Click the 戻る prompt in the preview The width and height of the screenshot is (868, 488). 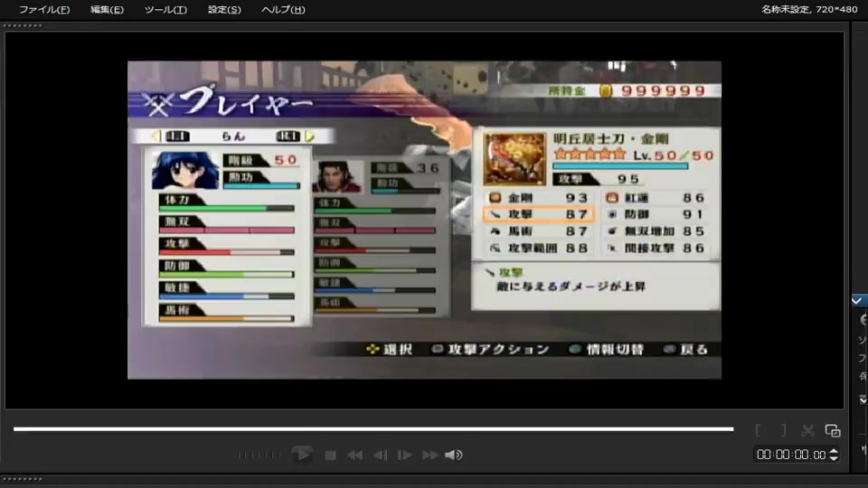click(x=686, y=349)
